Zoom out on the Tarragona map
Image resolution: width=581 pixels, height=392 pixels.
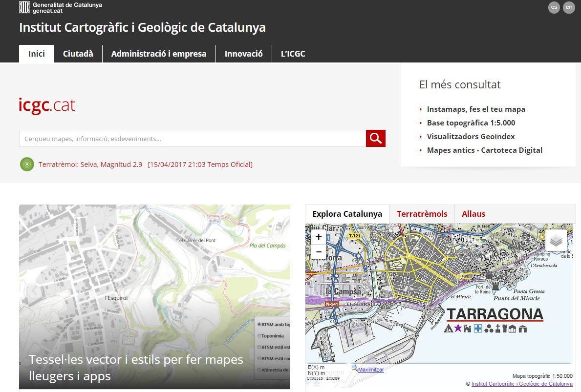(319, 252)
